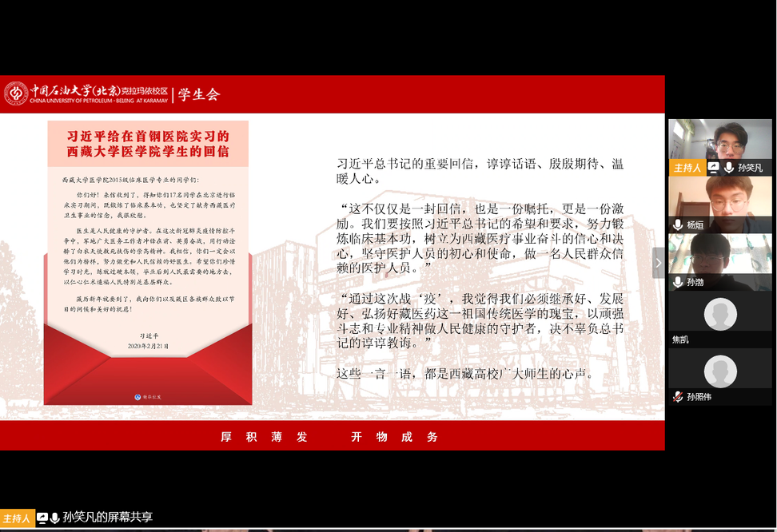Mute 孙笑凡's microphone on his video tile

727,168
